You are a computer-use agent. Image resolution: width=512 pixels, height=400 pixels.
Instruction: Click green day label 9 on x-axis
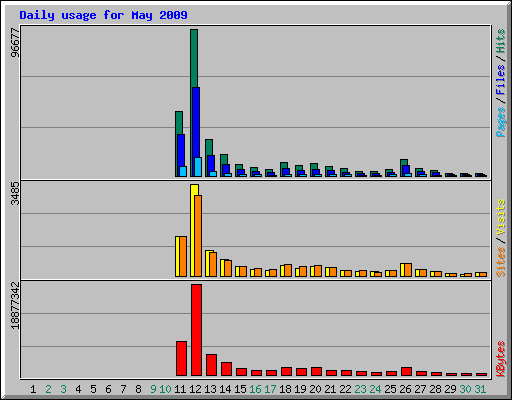153,389
